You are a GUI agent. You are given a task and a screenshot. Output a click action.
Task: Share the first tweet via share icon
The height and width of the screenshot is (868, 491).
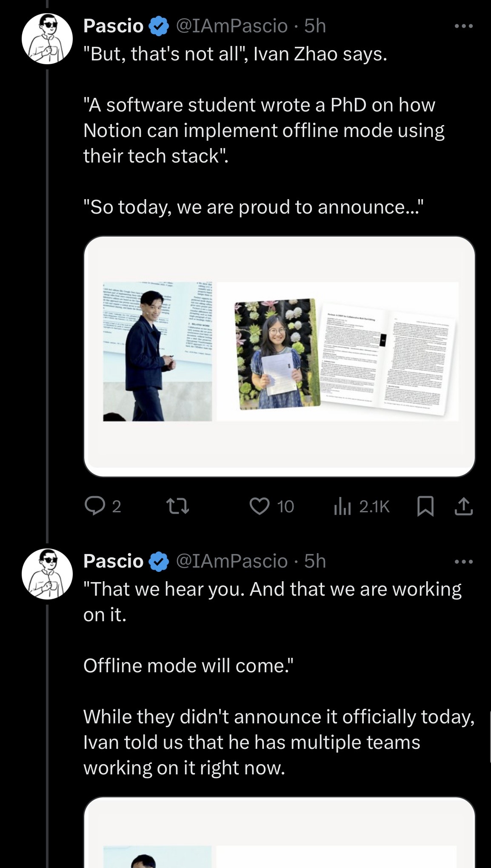click(x=463, y=506)
